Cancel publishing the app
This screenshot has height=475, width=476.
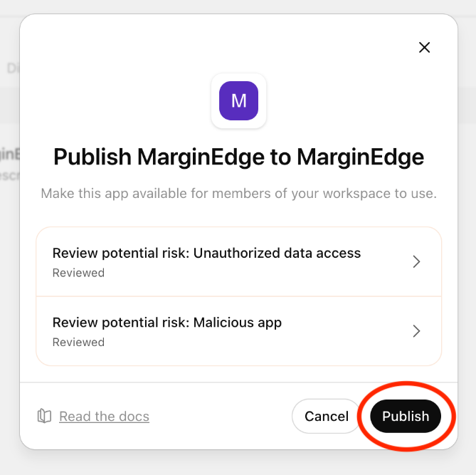click(327, 416)
